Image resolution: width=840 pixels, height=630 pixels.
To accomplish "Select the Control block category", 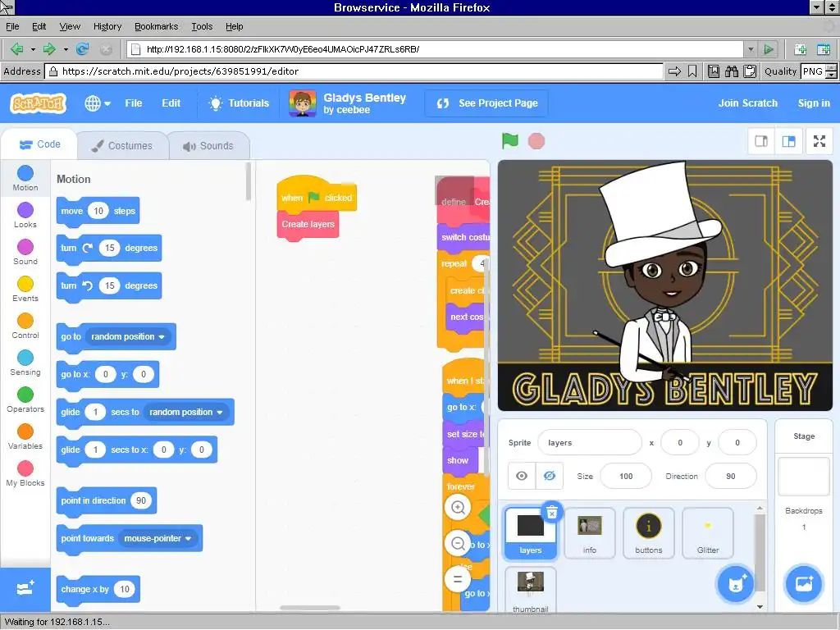I will 25,326.
